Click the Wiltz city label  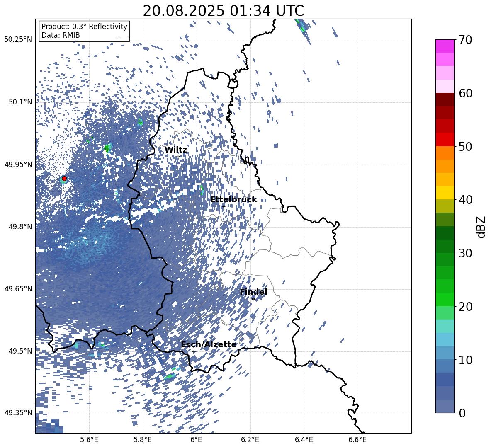point(176,150)
